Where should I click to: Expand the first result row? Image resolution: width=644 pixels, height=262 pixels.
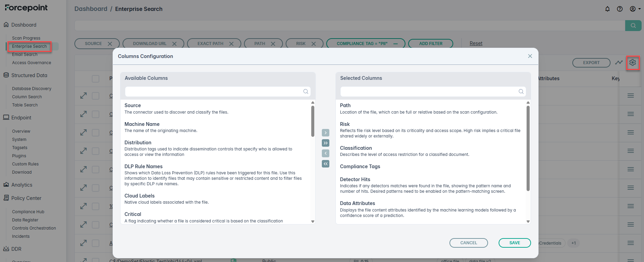click(x=83, y=96)
